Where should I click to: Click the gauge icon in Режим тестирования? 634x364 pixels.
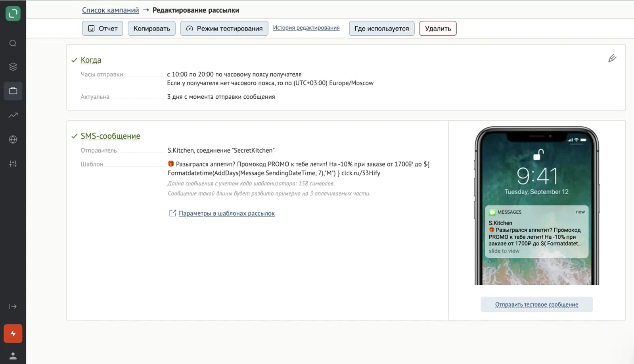coord(190,29)
